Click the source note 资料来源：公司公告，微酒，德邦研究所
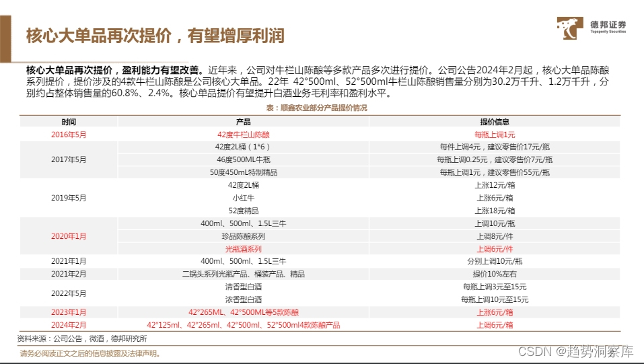This screenshot has width=644, height=364. [81, 338]
